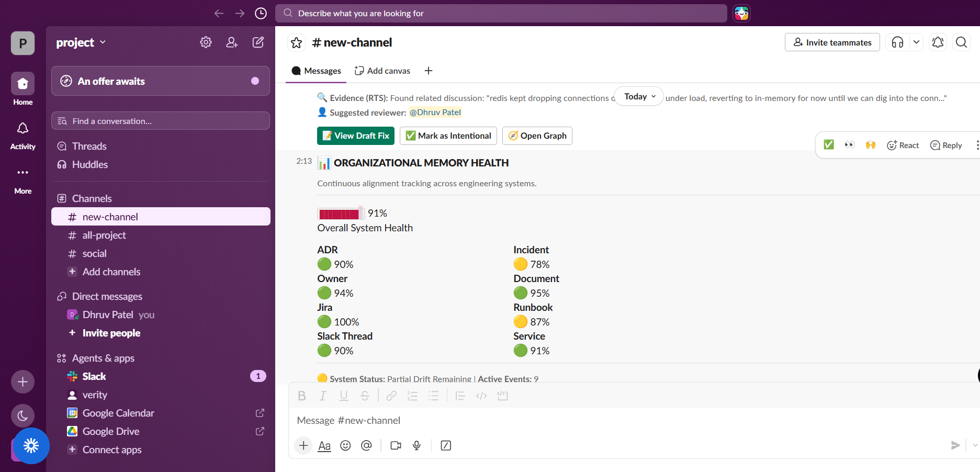Open the Slack AI assistant icon
This screenshot has height=472, width=980.
click(741, 13)
